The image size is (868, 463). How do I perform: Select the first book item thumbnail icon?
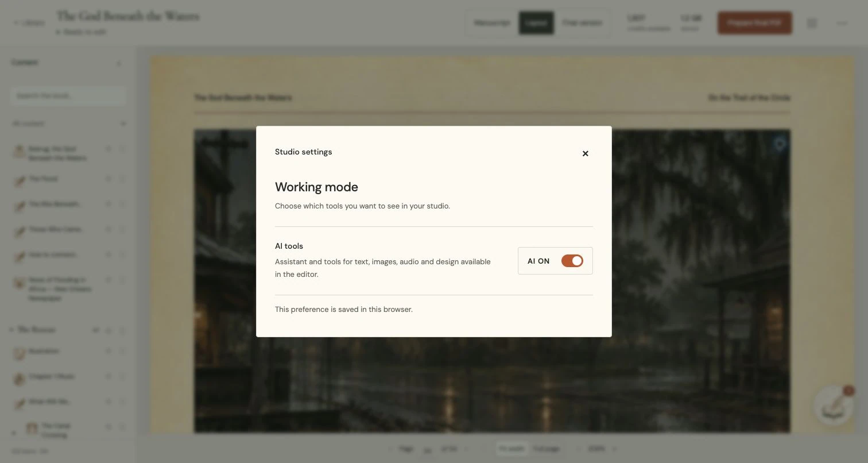point(19,152)
